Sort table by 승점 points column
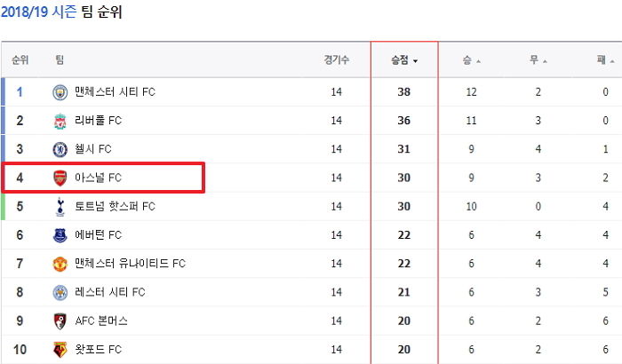622x364 pixels. [404, 60]
